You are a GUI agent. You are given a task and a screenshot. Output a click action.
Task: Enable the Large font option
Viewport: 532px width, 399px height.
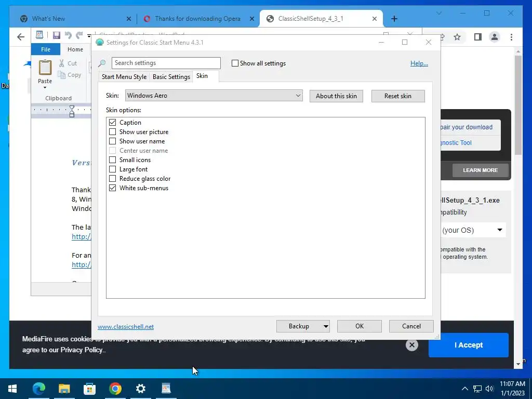click(x=112, y=169)
